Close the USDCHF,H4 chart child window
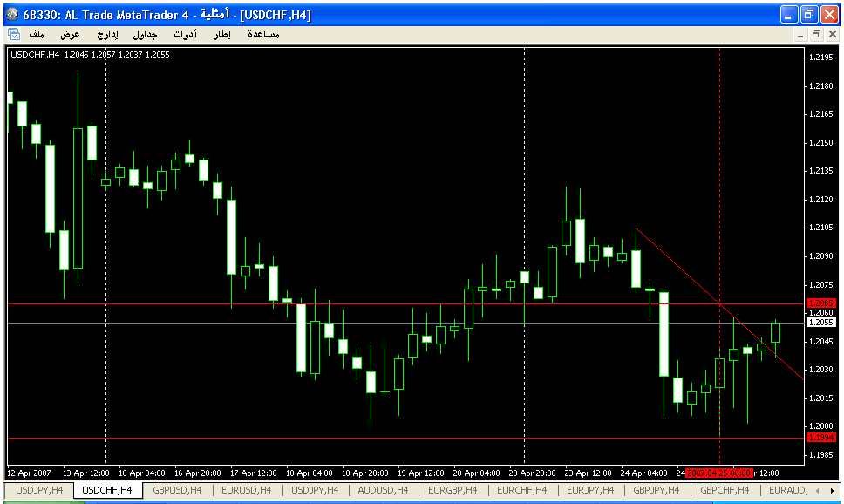Screen dimensions: 844x504 (x=832, y=35)
